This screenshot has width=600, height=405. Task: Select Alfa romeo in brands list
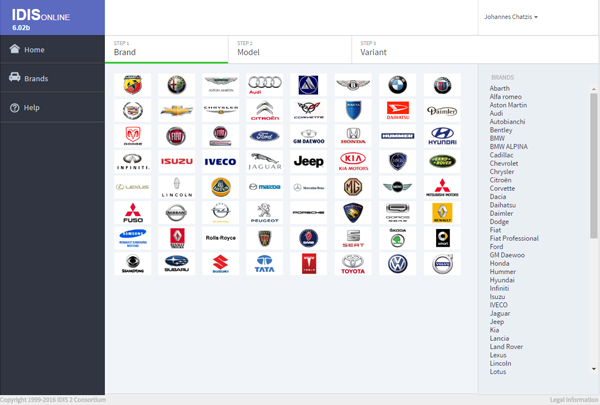point(505,97)
